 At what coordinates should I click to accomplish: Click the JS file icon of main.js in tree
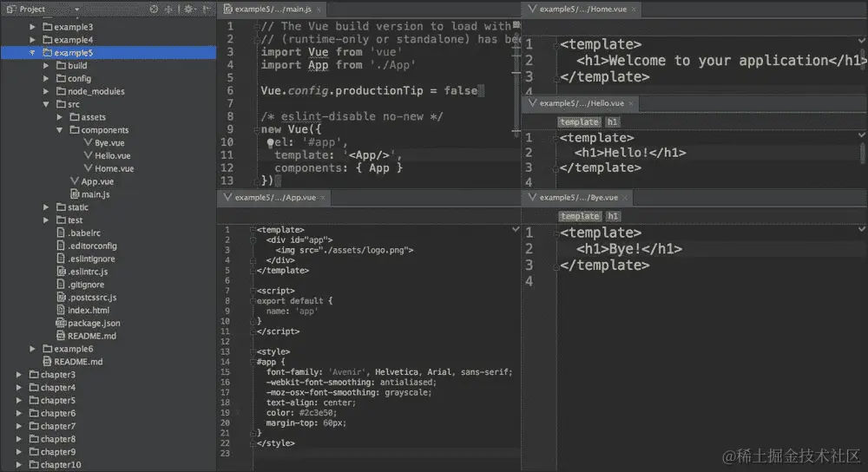coord(75,193)
